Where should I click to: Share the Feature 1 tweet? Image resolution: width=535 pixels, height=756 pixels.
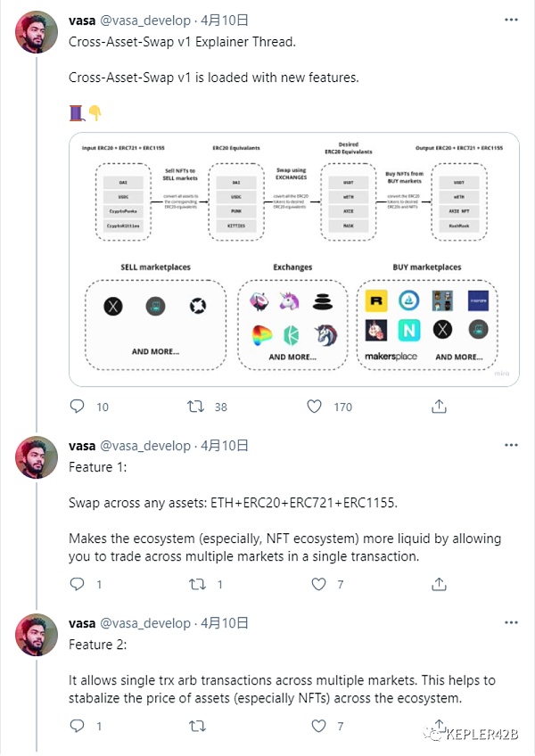439,585
